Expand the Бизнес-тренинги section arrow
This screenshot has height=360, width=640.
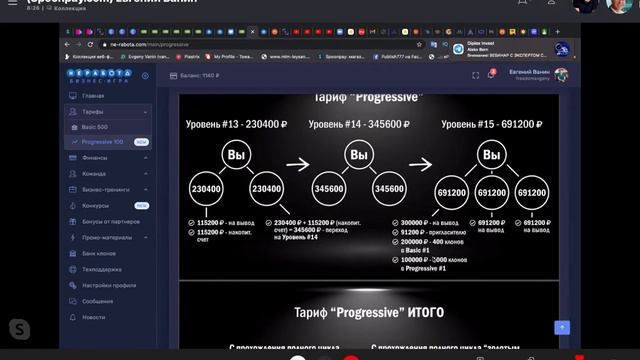coord(145,189)
